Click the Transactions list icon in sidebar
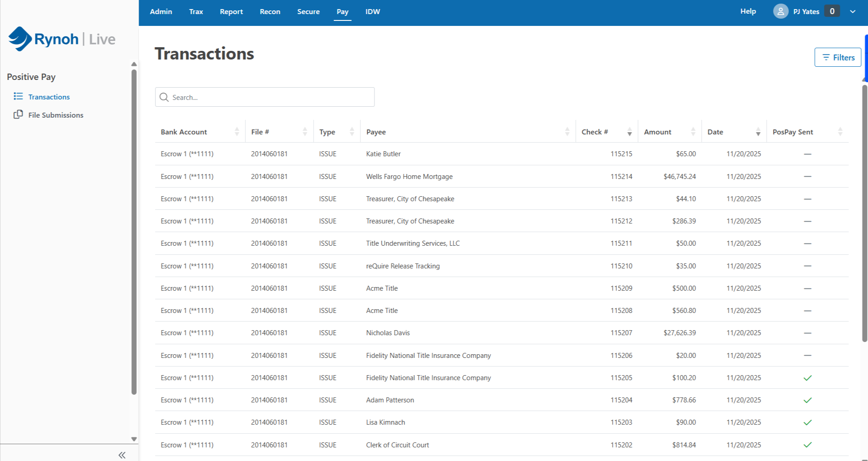The image size is (868, 461). click(x=18, y=96)
